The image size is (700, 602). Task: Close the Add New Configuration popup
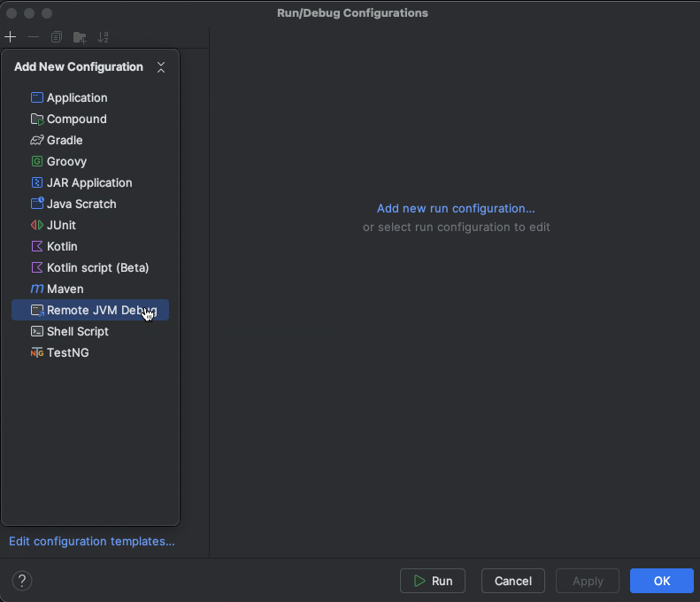[161, 67]
